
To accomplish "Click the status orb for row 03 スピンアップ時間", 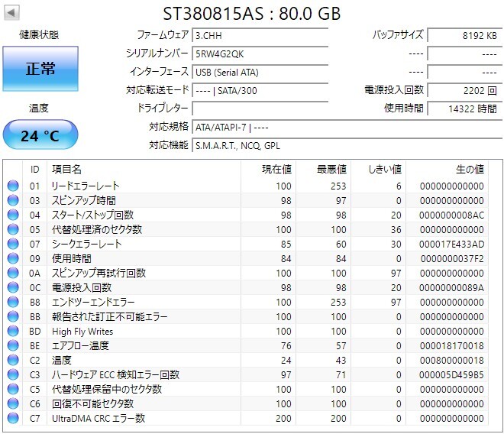I will [x=13, y=200].
